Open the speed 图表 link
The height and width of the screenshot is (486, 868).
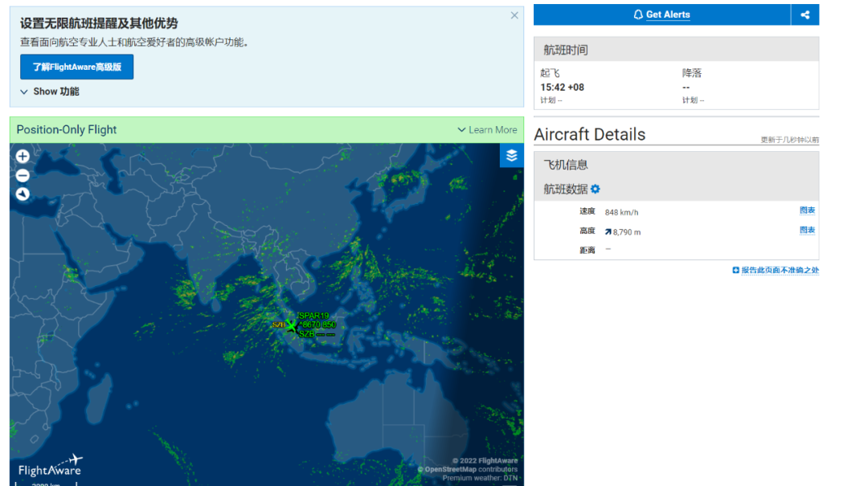(807, 210)
